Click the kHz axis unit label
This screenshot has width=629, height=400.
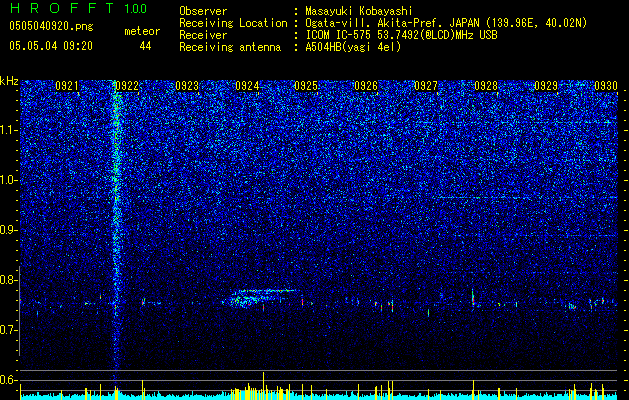(x=9, y=81)
